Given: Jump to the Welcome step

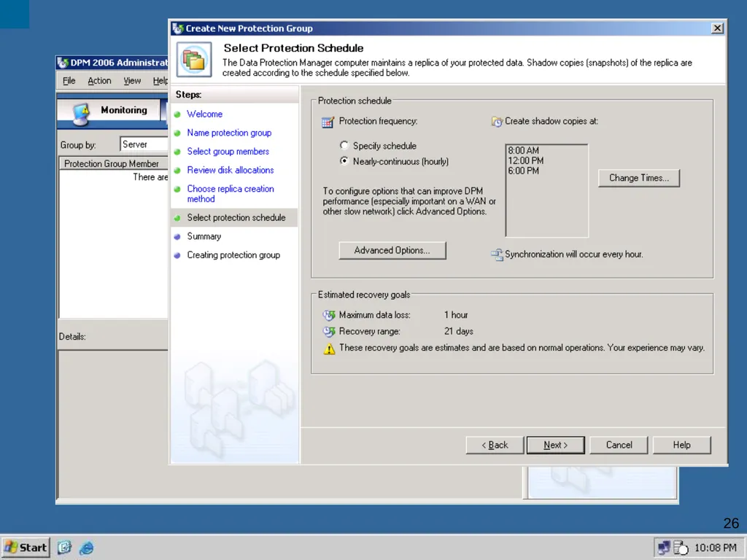Looking at the screenshot, I should pos(205,114).
